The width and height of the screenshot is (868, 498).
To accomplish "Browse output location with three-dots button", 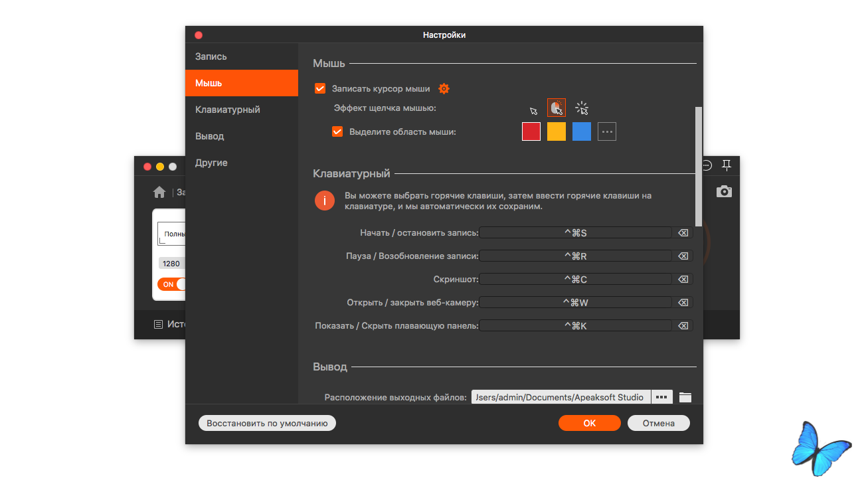I will coord(661,397).
